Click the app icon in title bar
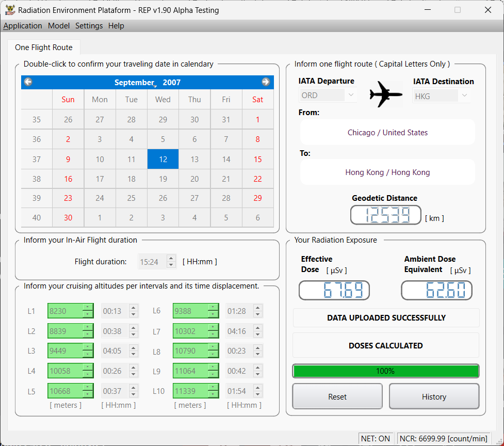The image size is (504, 446). pyautogui.click(x=10, y=10)
